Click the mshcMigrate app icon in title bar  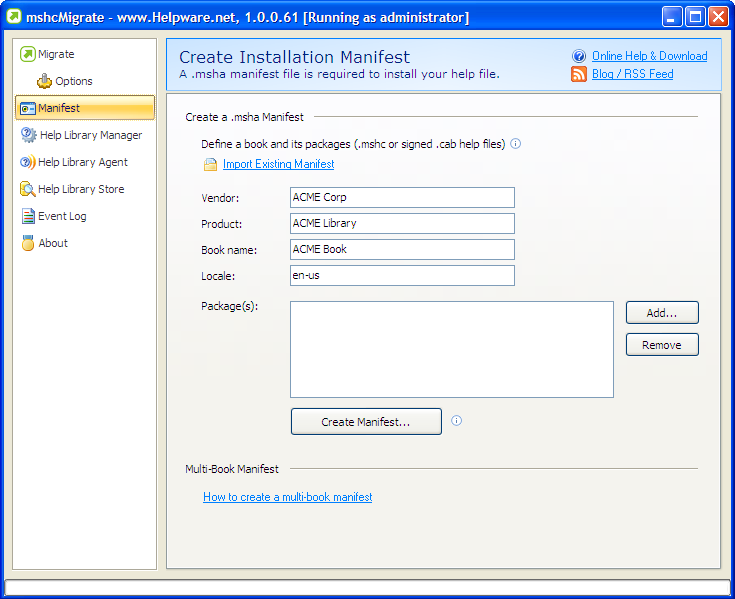14,17
